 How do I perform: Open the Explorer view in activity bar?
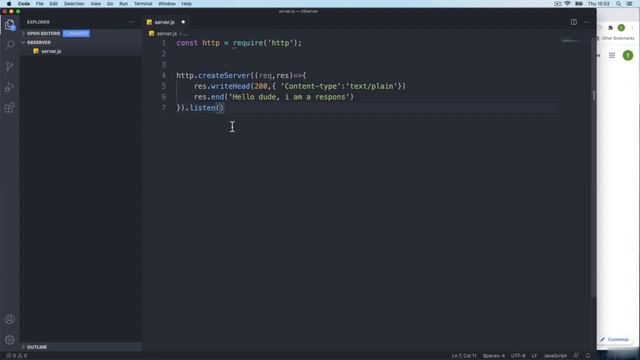pyautogui.click(x=10, y=25)
